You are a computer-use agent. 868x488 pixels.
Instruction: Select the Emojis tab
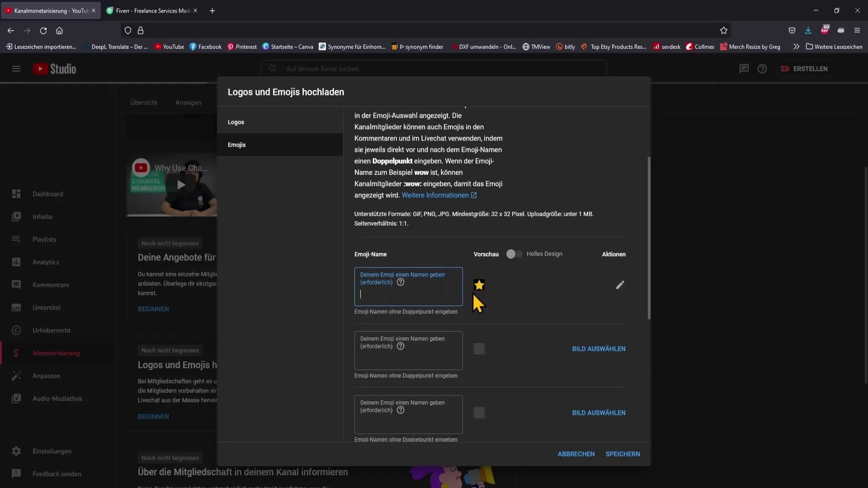(x=237, y=144)
